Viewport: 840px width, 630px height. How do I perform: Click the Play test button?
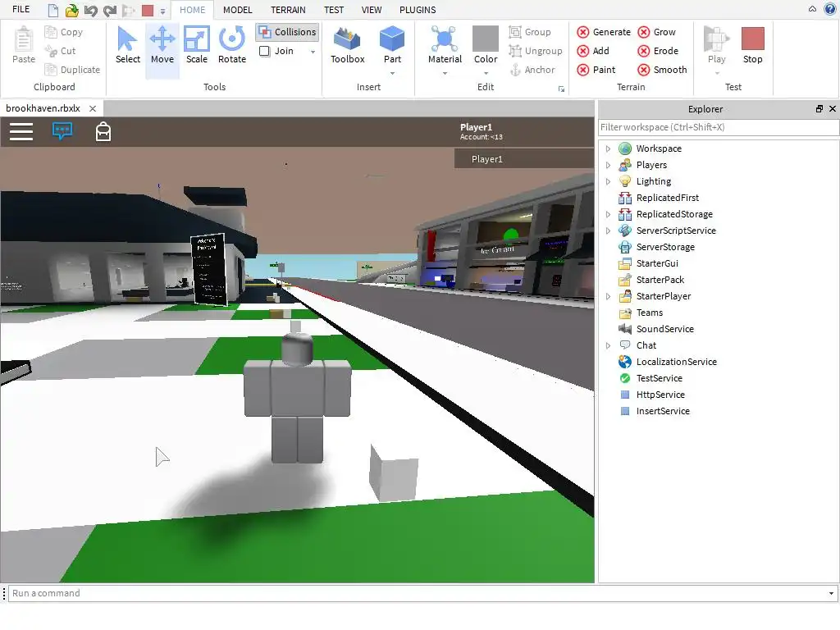[x=717, y=44]
